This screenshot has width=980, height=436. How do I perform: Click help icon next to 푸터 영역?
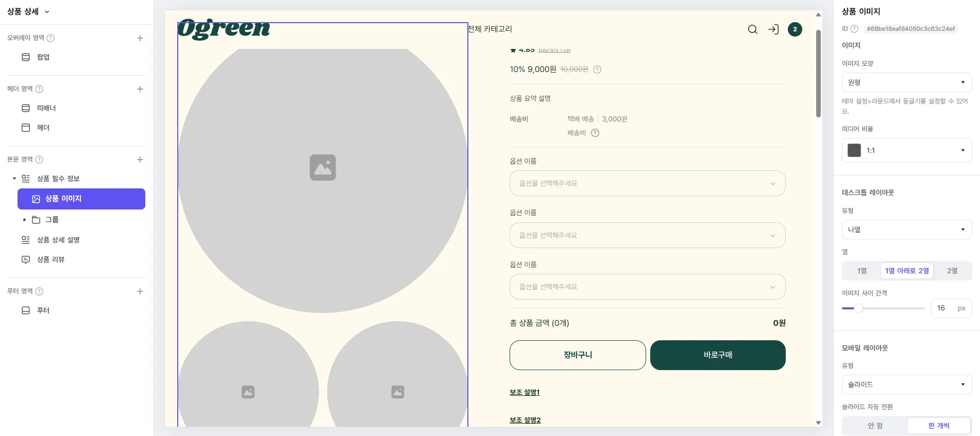click(x=39, y=291)
